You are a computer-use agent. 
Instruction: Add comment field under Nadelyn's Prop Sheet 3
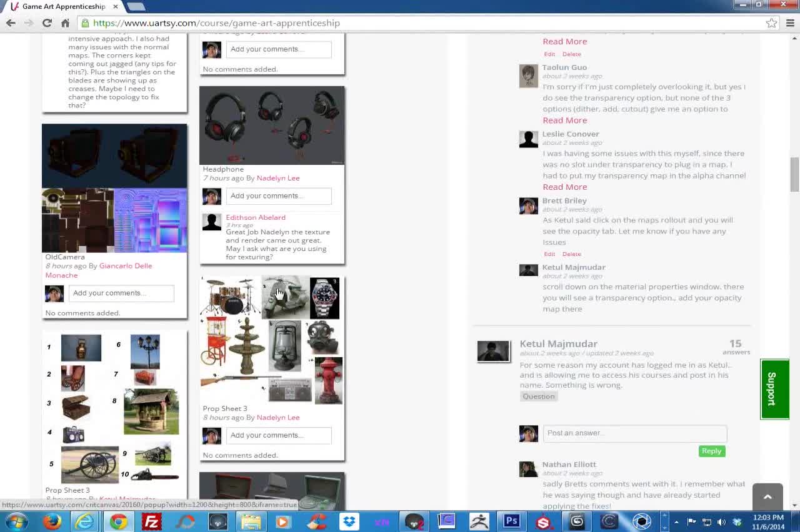click(x=278, y=435)
